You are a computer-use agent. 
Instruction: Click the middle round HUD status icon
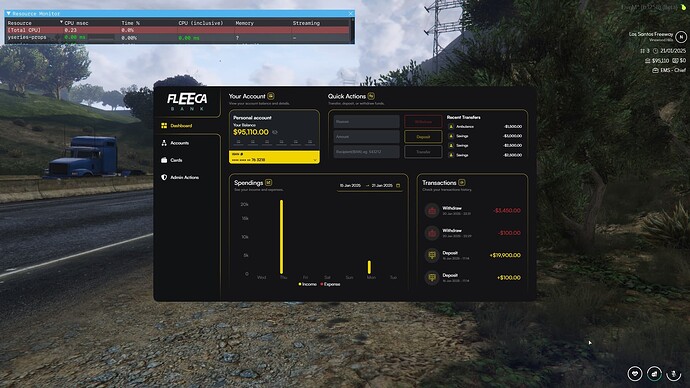[x=654, y=373]
